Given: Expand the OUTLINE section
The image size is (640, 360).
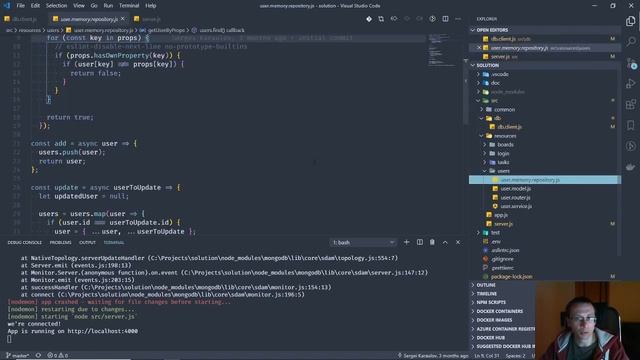Looking at the screenshot, I should coord(486,285).
